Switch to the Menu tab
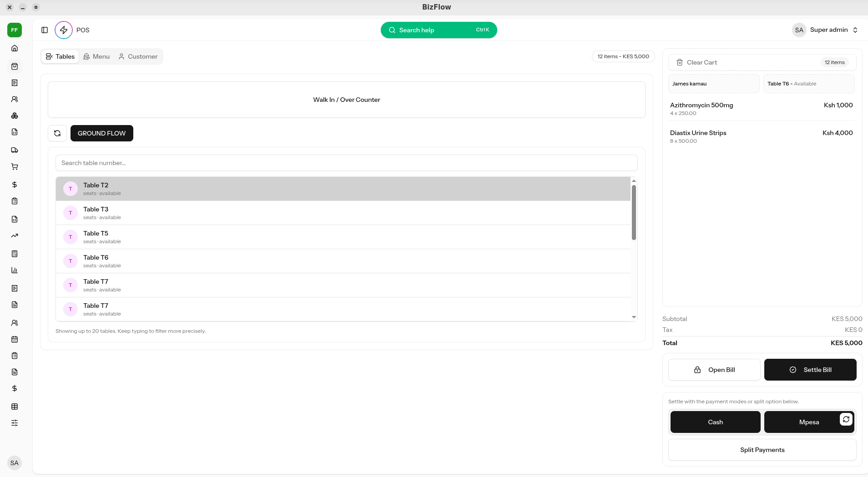The height and width of the screenshot is (477, 868). 96,56
